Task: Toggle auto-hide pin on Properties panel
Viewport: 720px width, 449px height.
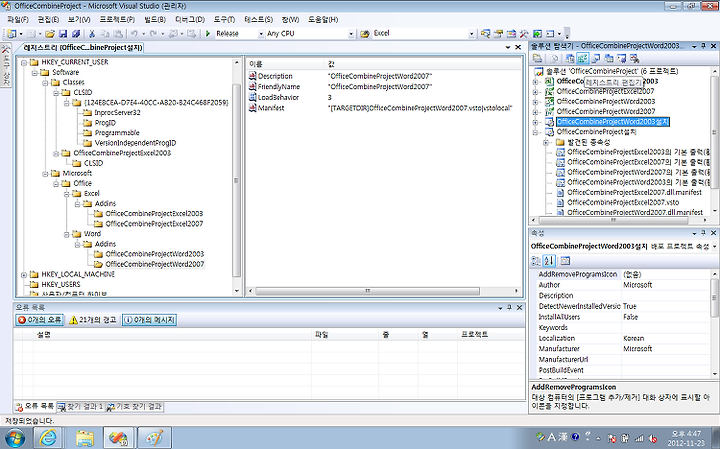Action: [x=703, y=233]
